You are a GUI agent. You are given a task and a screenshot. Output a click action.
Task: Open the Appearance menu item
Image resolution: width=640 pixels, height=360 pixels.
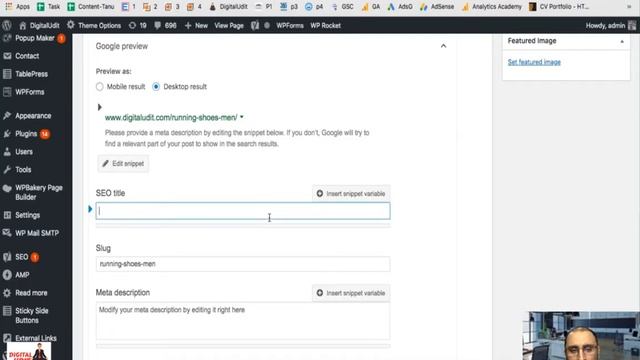pyautogui.click(x=33, y=116)
